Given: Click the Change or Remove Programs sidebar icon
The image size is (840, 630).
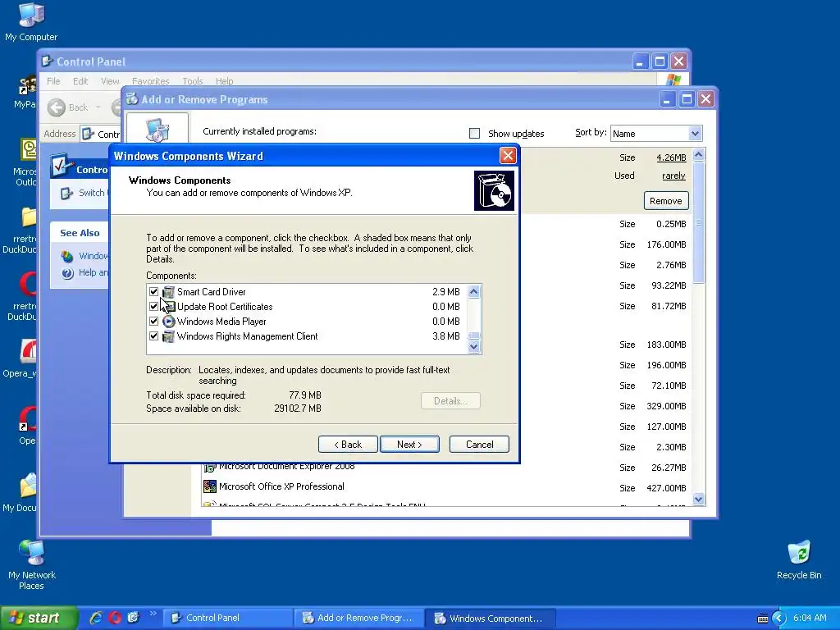Looking at the screenshot, I should (x=157, y=129).
